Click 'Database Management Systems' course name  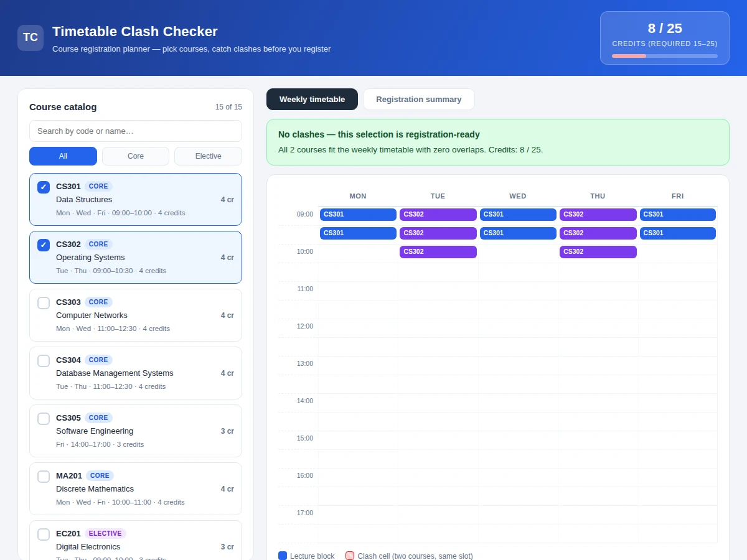[115, 373]
